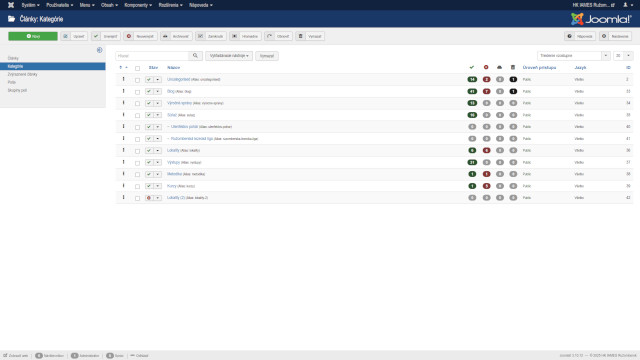Image resolution: width=640 pixels, height=360 pixels.
Task: Sort by the ID column header
Action: [628, 68]
